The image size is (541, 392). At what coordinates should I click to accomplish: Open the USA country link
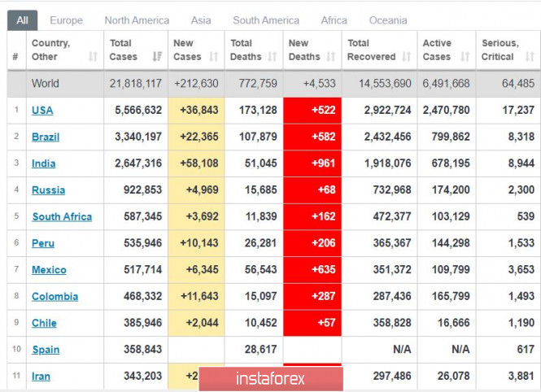pyautogui.click(x=42, y=111)
